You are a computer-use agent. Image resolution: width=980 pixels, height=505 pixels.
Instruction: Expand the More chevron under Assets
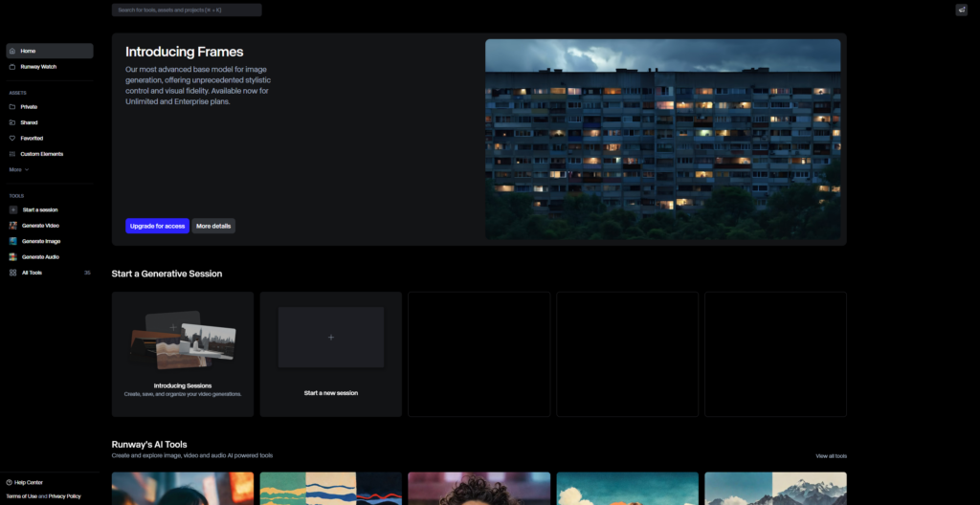pos(26,170)
